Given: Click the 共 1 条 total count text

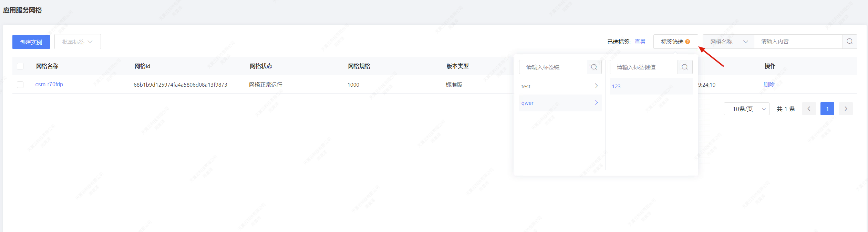Looking at the screenshot, I should point(786,109).
